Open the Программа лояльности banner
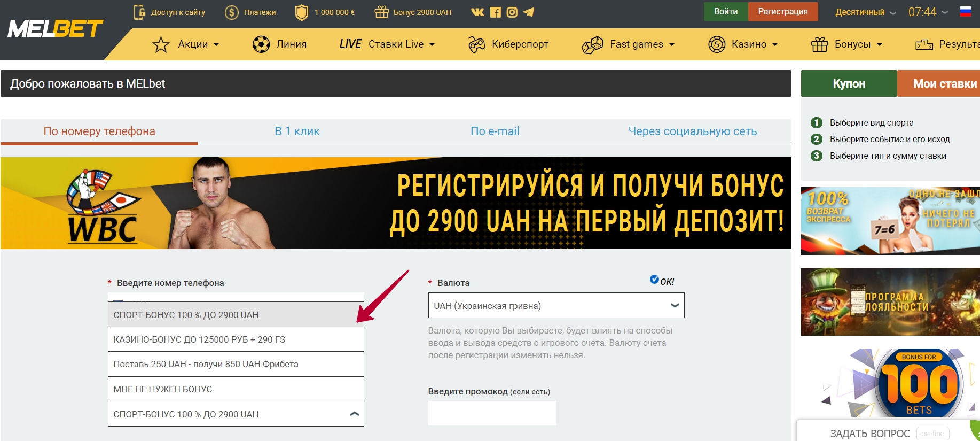Screen dimensions: 980x441 pyautogui.click(x=890, y=302)
